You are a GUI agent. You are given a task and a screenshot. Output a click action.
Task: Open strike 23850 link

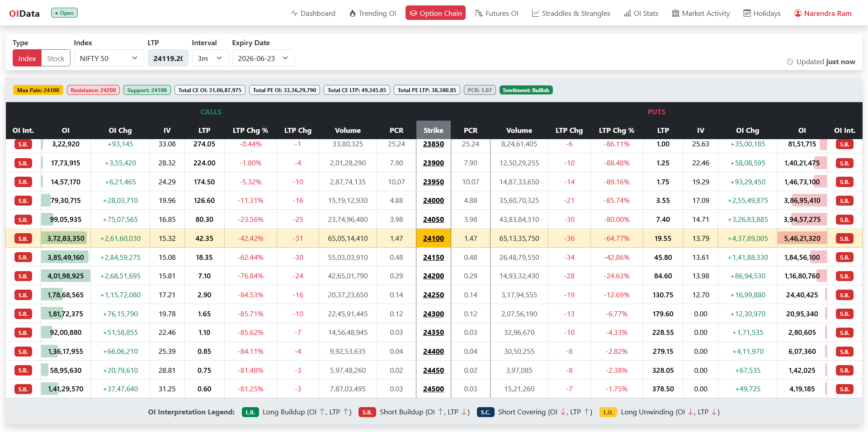click(x=434, y=144)
